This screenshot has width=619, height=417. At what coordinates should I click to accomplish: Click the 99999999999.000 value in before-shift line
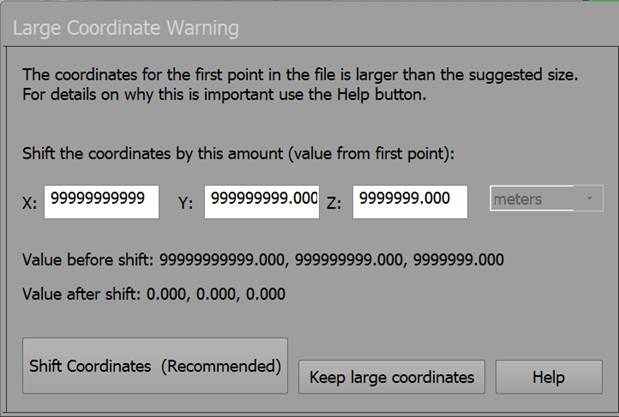[219, 260]
